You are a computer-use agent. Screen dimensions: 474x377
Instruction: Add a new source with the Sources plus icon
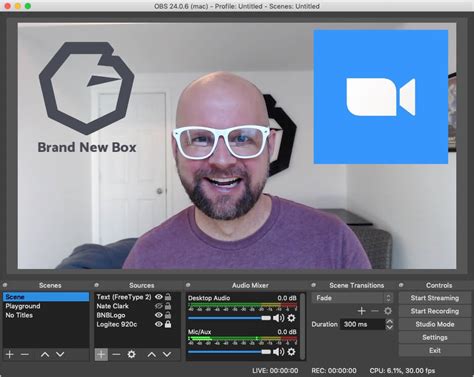tap(101, 354)
